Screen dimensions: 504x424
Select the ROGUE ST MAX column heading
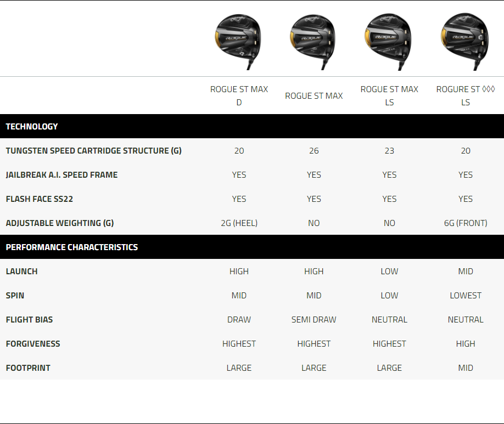[x=313, y=96]
